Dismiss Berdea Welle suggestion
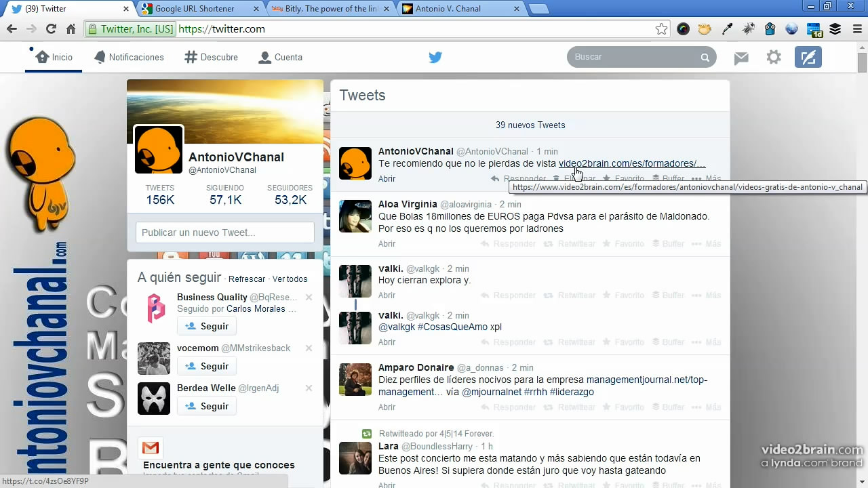This screenshot has height=488, width=868. click(x=309, y=388)
